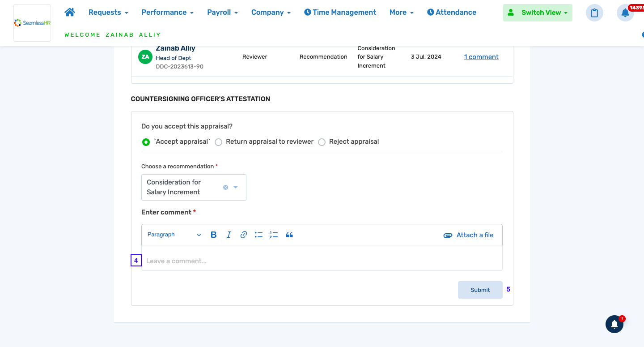Open the 1 comment link
This screenshot has height=347, width=644.
[x=481, y=57]
